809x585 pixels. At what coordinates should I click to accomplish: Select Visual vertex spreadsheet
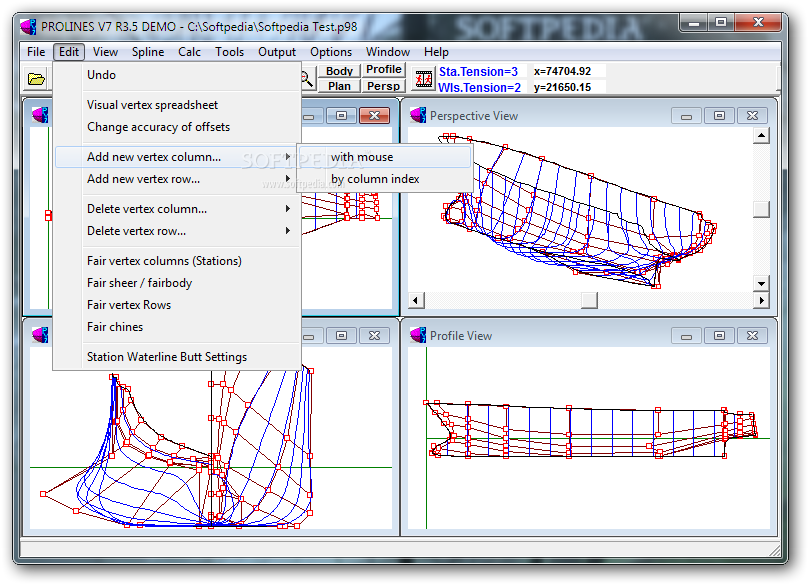point(177,105)
